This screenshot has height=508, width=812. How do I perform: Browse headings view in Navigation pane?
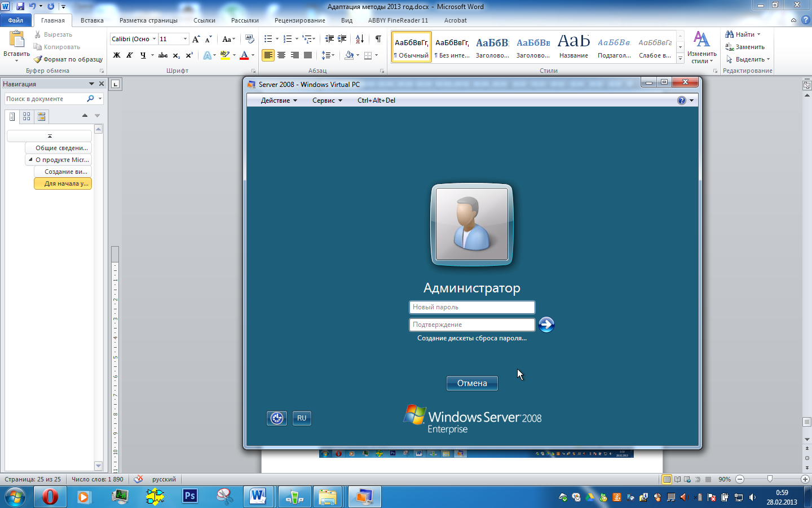12,117
